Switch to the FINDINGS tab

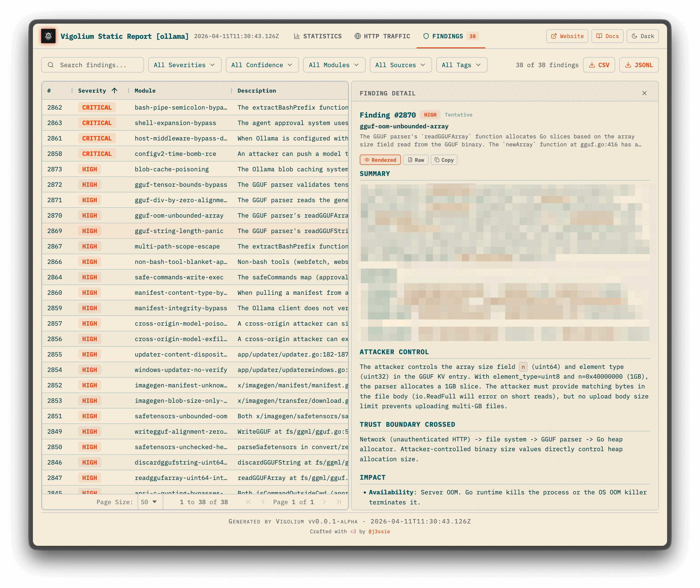[448, 36]
